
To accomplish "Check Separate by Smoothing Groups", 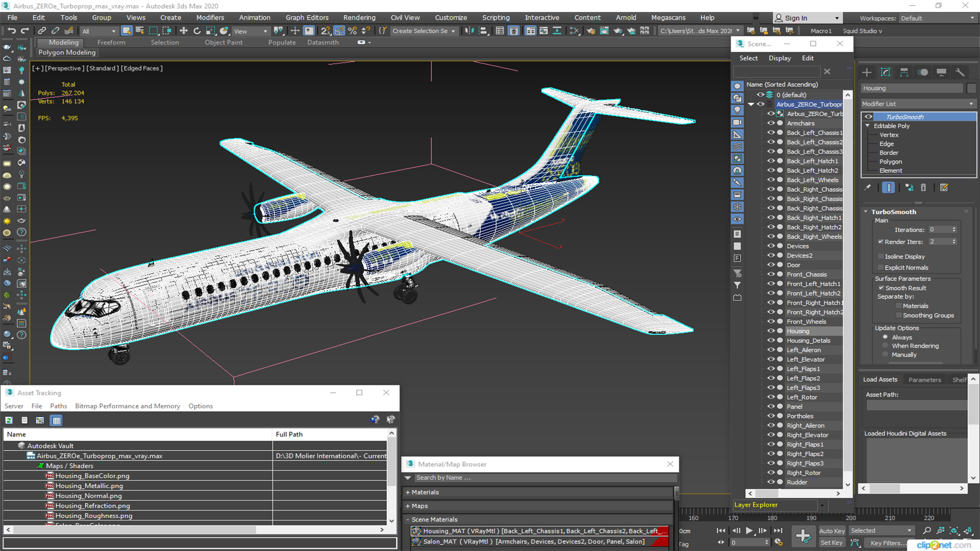I will 899,316.
